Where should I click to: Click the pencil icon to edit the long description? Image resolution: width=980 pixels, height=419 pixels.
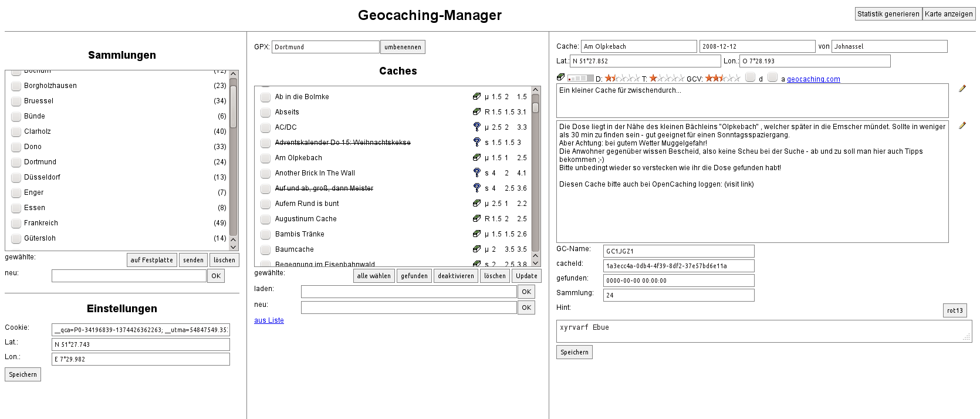(962, 126)
